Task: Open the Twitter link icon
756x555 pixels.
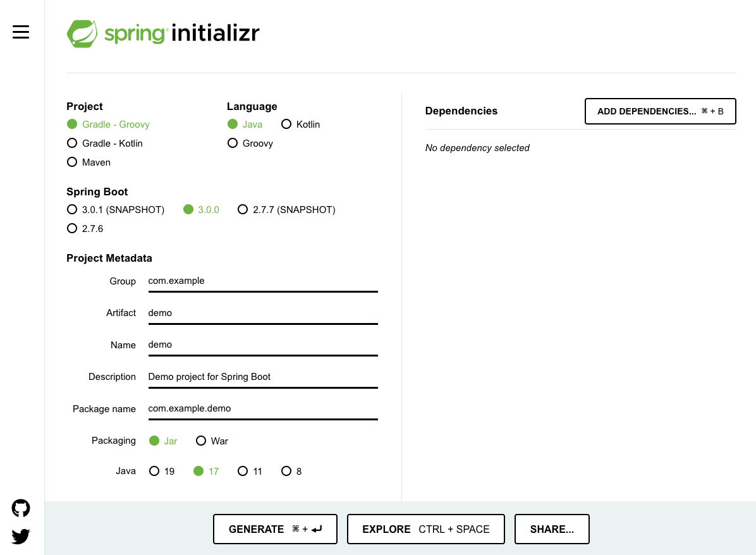Action: pyautogui.click(x=21, y=535)
